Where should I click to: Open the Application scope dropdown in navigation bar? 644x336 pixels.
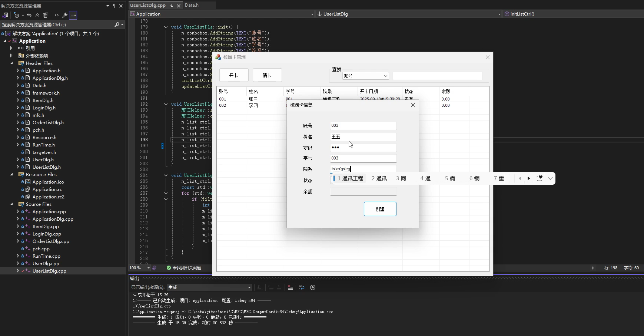[x=312, y=14]
